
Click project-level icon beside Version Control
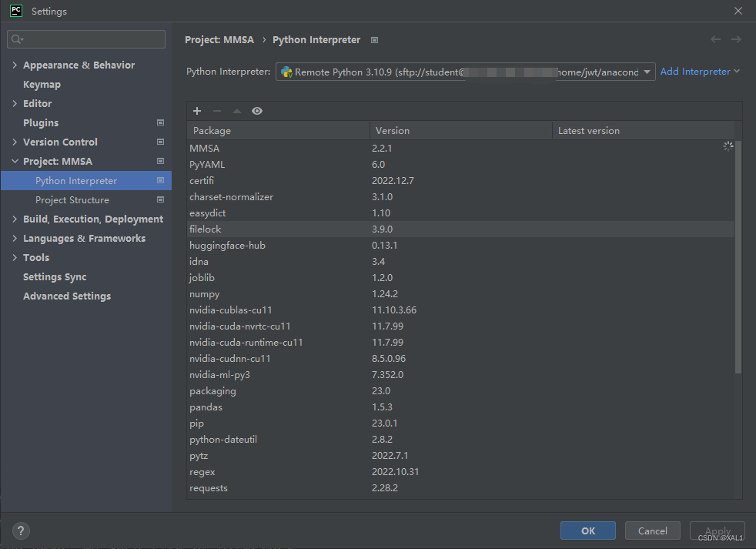click(161, 142)
